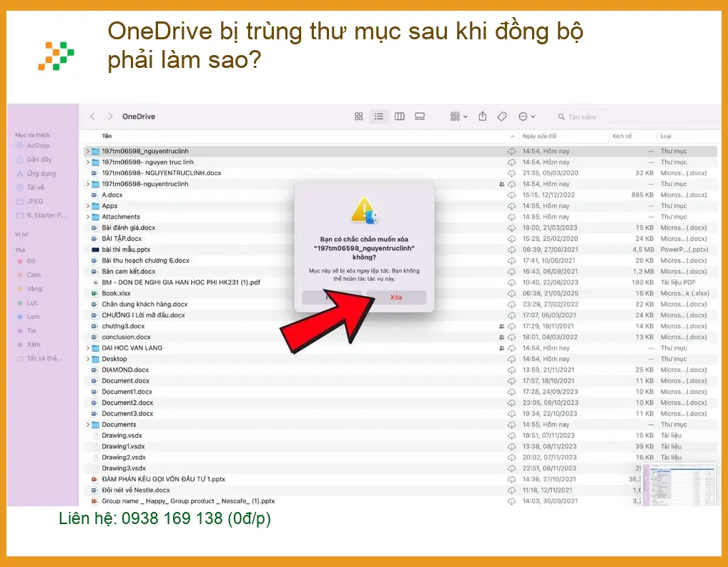Click cloud icon of Drawing2.vsdx row

coord(511,458)
